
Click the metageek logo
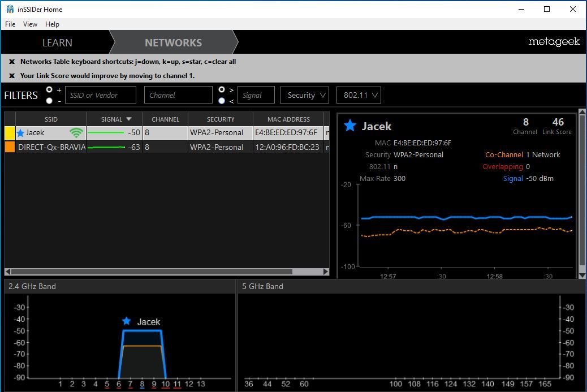click(554, 41)
